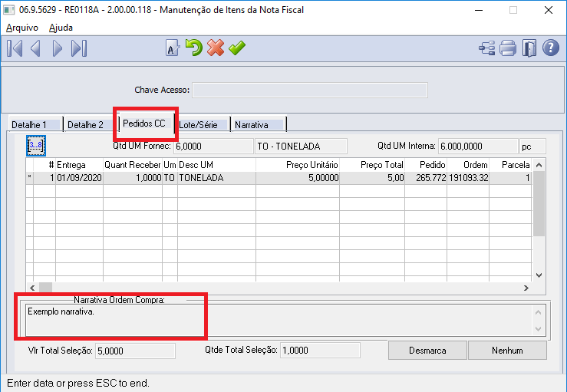Open the Arquivo menu
Image resolution: width=567 pixels, height=392 pixels.
coord(22,28)
